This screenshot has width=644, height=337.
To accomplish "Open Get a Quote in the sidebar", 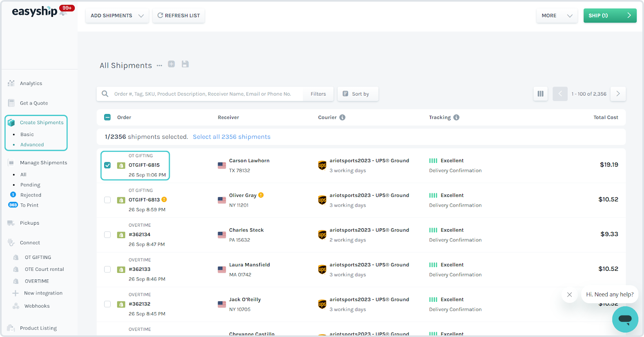I will (34, 103).
